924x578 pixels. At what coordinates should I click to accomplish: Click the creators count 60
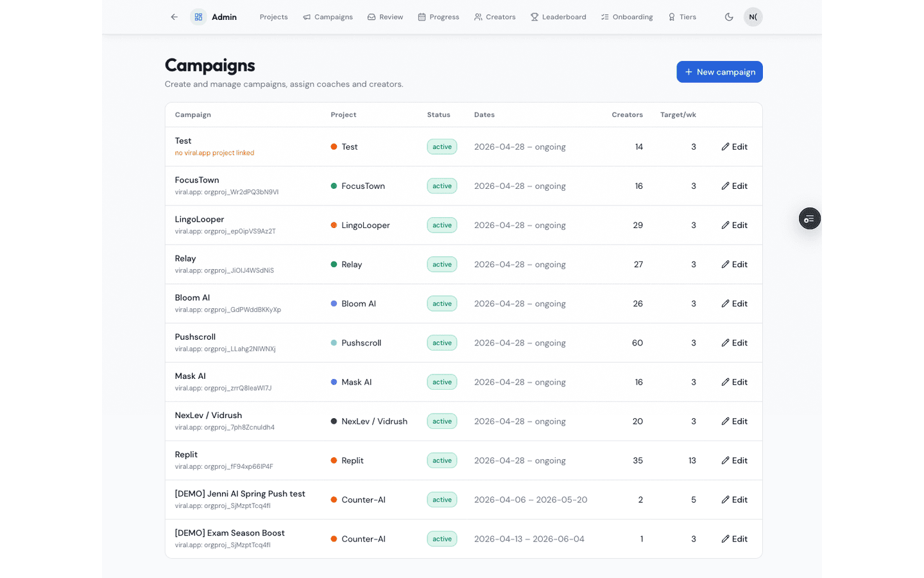click(x=637, y=343)
